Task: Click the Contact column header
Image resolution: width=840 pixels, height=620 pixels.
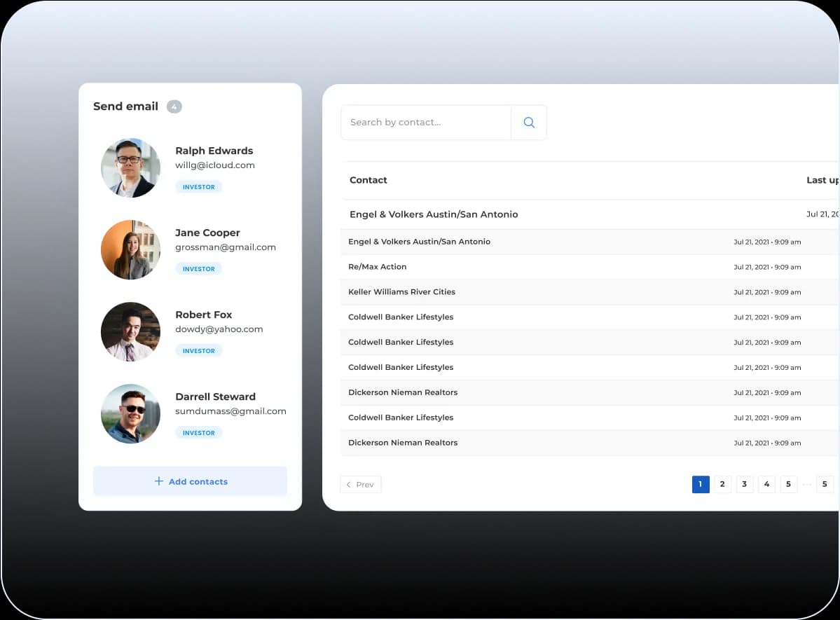Action: pos(369,180)
